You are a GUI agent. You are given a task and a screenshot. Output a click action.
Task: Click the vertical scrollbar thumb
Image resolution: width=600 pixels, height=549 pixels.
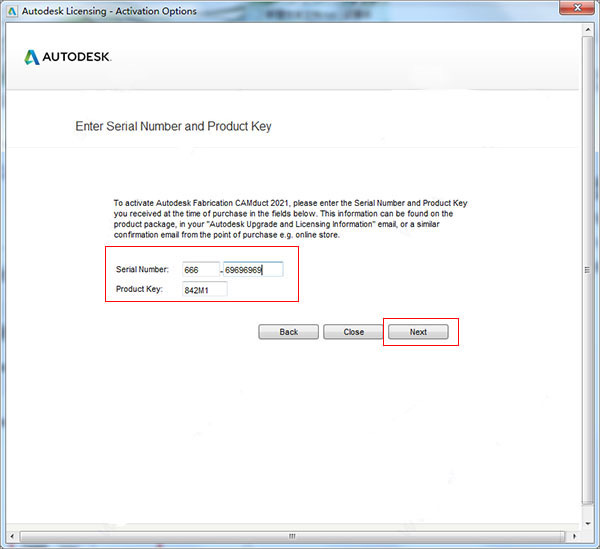[x=588, y=270]
